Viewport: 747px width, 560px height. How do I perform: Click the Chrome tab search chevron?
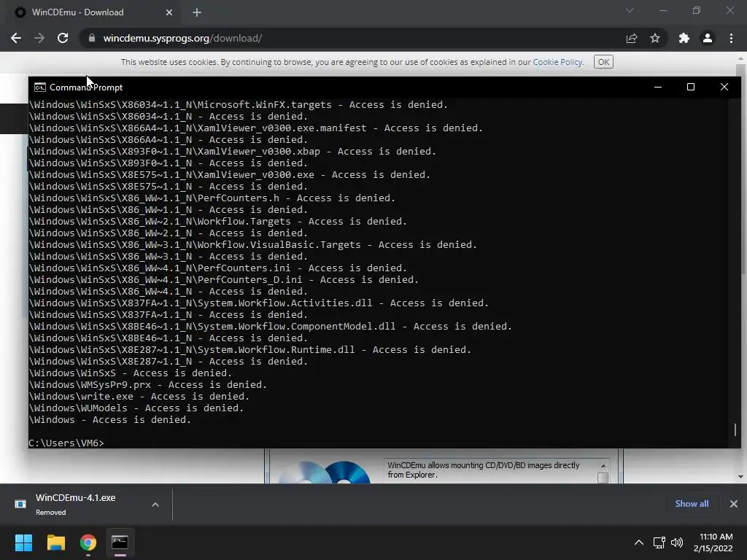point(630,10)
